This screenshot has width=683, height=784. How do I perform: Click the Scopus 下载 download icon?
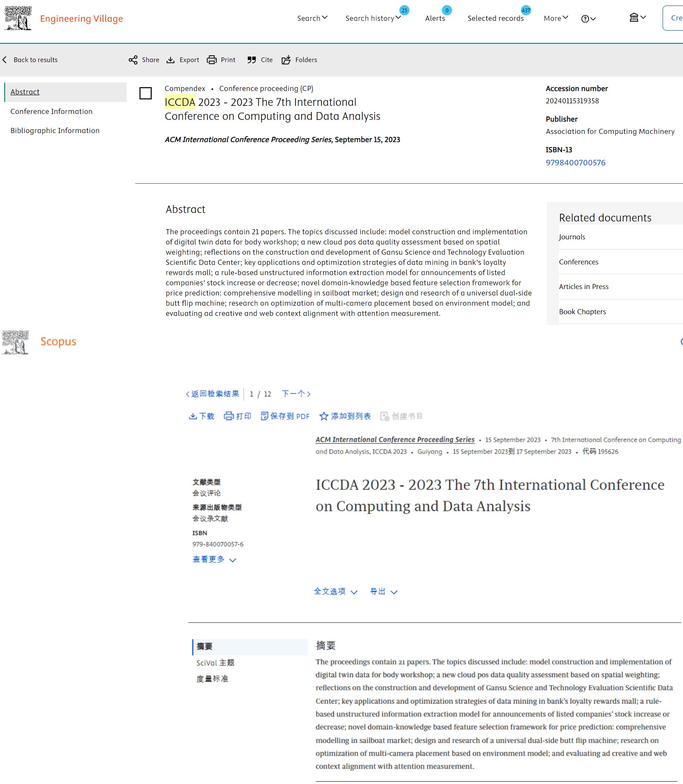tap(193, 416)
